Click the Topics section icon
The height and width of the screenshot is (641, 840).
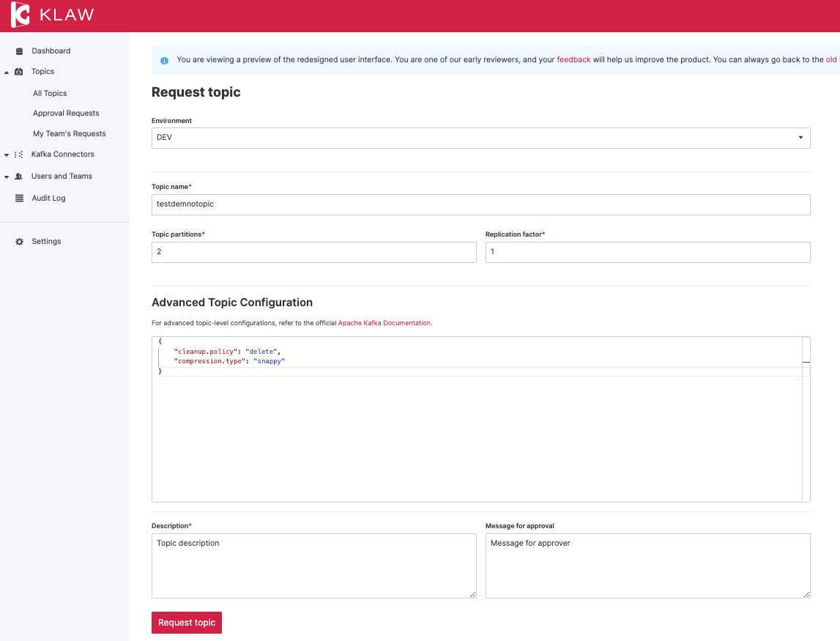pyautogui.click(x=19, y=72)
